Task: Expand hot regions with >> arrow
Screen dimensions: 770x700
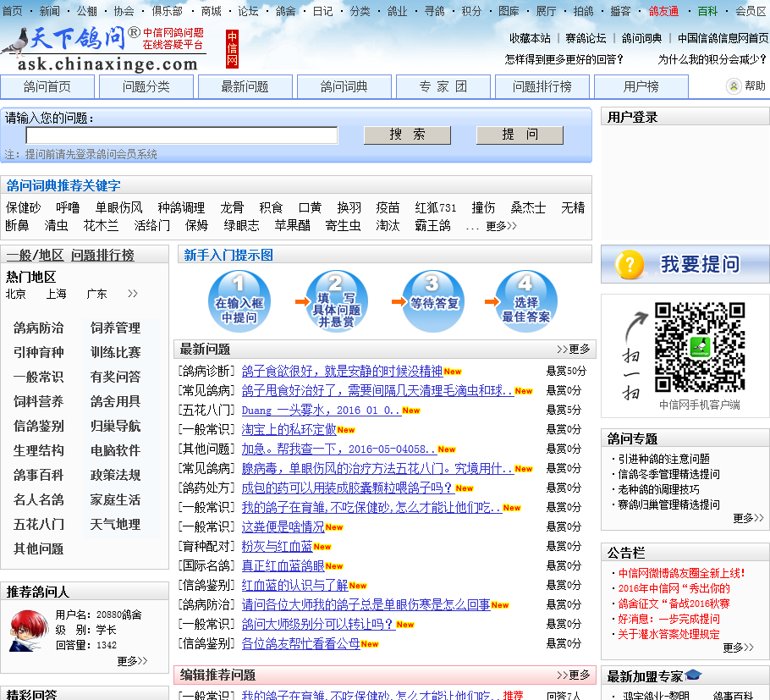Action: (x=133, y=294)
